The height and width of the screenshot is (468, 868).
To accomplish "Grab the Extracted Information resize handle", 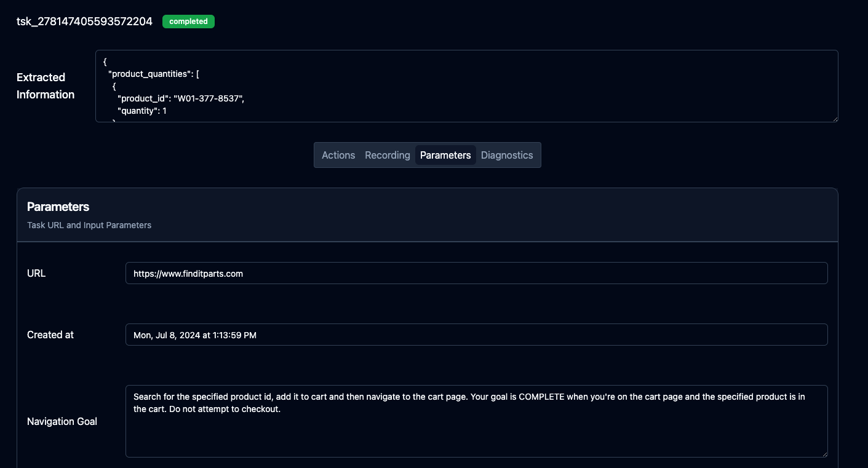I will [x=834, y=118].
